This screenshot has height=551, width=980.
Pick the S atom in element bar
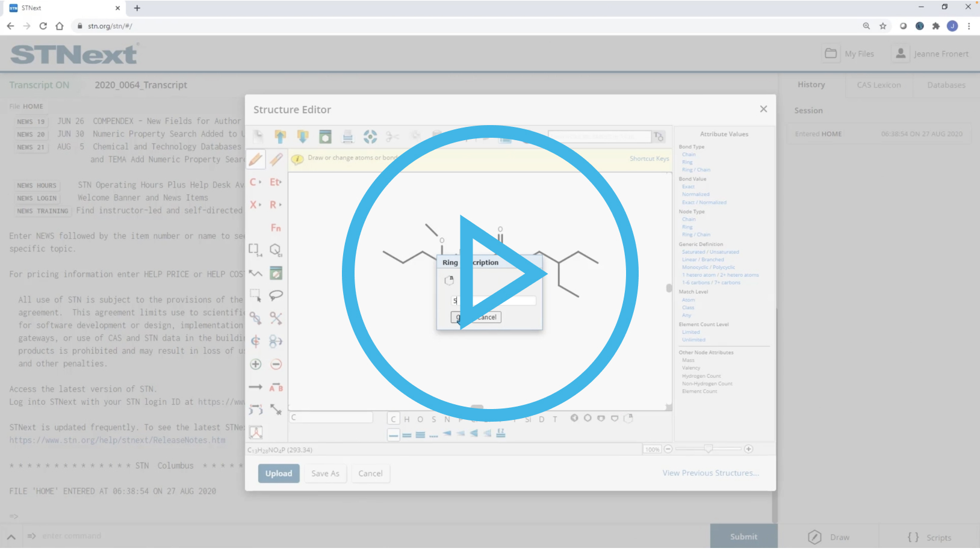point(433,419)
